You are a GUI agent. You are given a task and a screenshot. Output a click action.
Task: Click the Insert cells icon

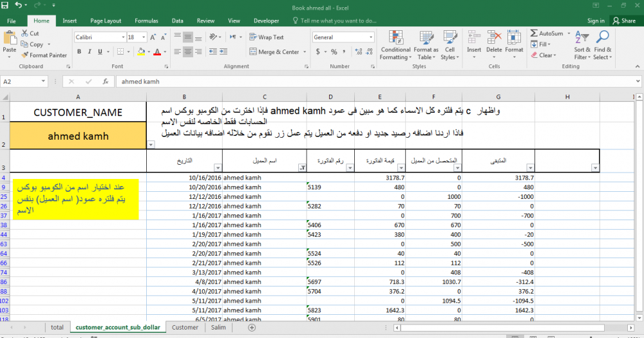click(474, 38)
